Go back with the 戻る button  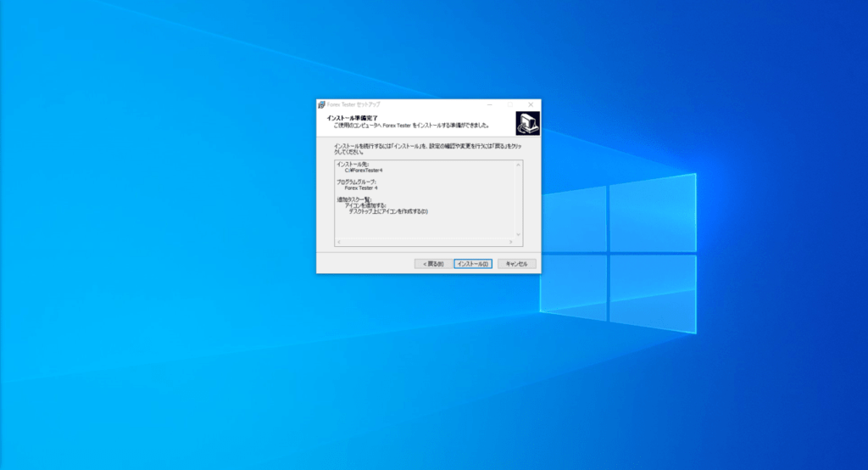pos(433,264)
